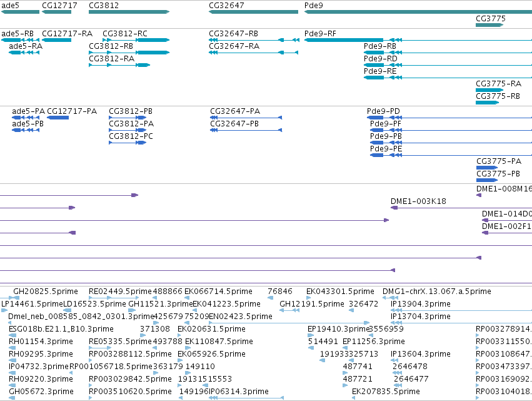This screenshot has width=532, height=401.
Task: Click the RP003510620.5prime EST label
Action: pos(130,392)
